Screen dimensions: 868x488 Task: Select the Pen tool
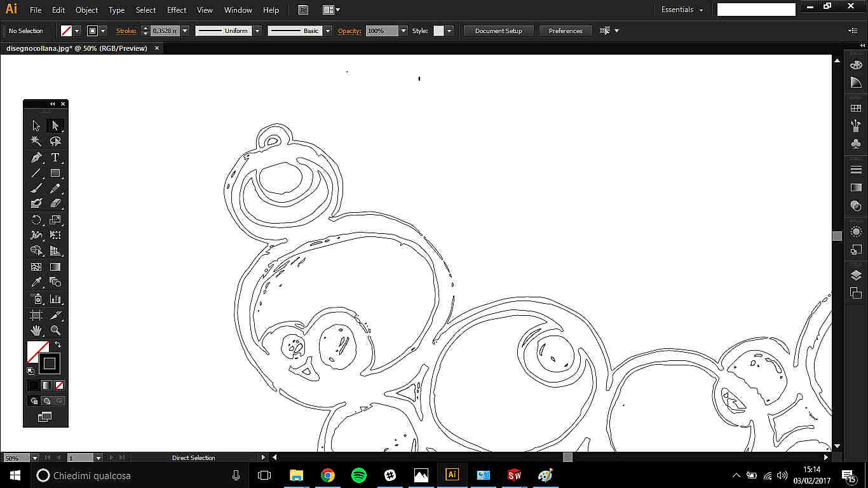(x=36, y=158)
